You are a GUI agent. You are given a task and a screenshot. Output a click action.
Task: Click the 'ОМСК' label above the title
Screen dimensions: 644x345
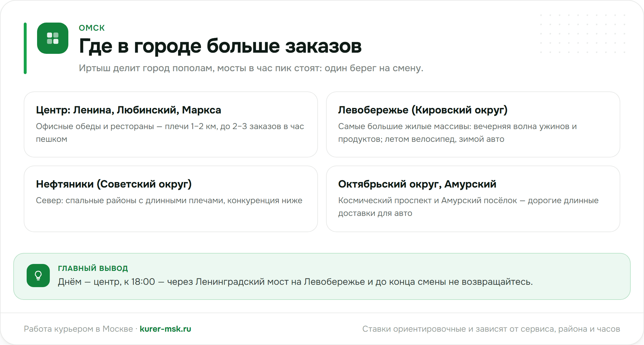[x=92, y=28]
